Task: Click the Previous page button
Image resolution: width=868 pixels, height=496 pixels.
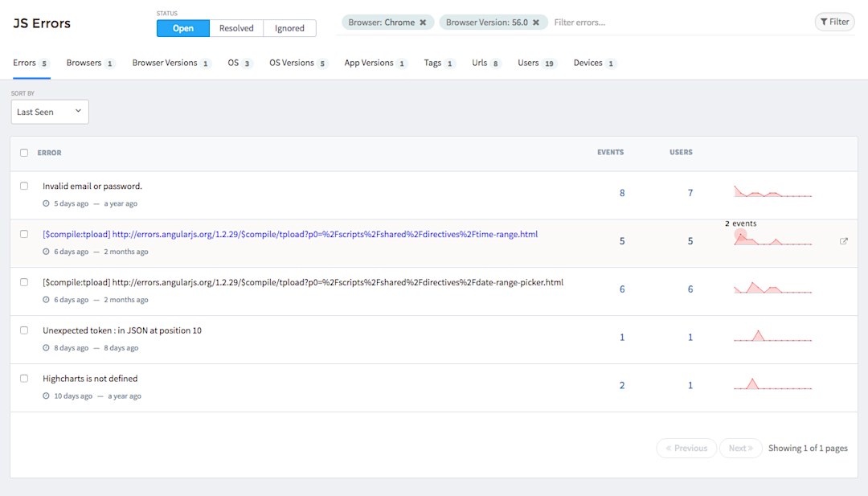Action: [686, 449]
